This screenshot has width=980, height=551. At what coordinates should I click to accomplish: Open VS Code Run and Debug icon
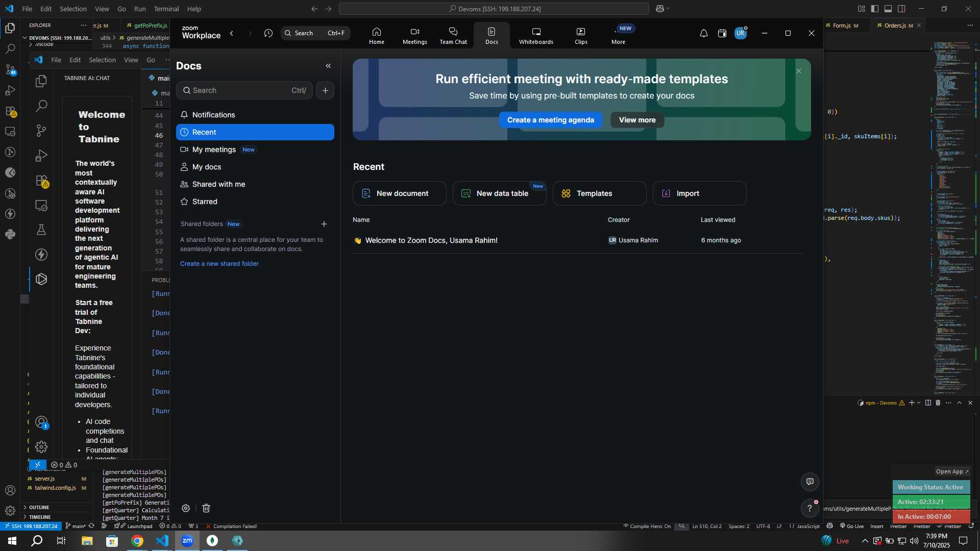(x=10, y=91)
